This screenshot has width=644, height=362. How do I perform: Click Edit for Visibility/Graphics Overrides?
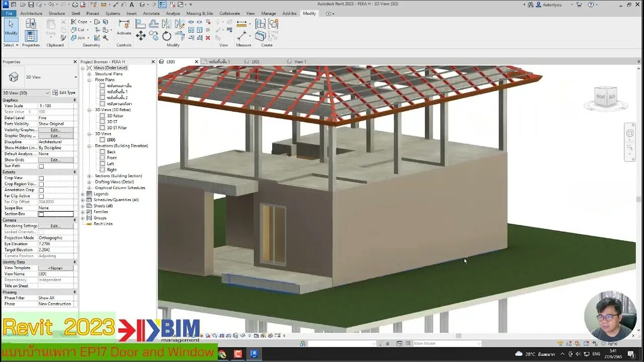[55, 130]
